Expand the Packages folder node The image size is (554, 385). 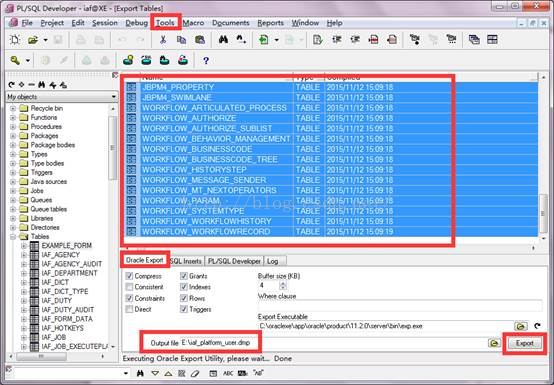pyautogui.click(x=13, y=136)
